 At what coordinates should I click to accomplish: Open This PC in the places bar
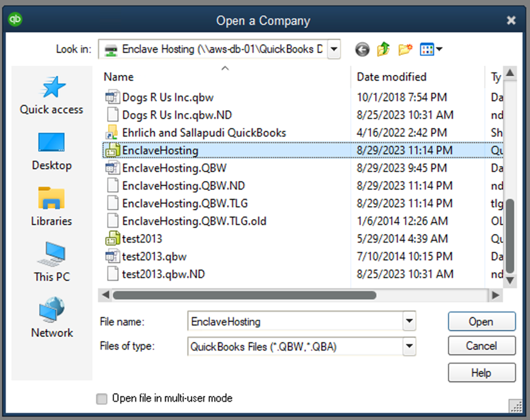[51, 262]
